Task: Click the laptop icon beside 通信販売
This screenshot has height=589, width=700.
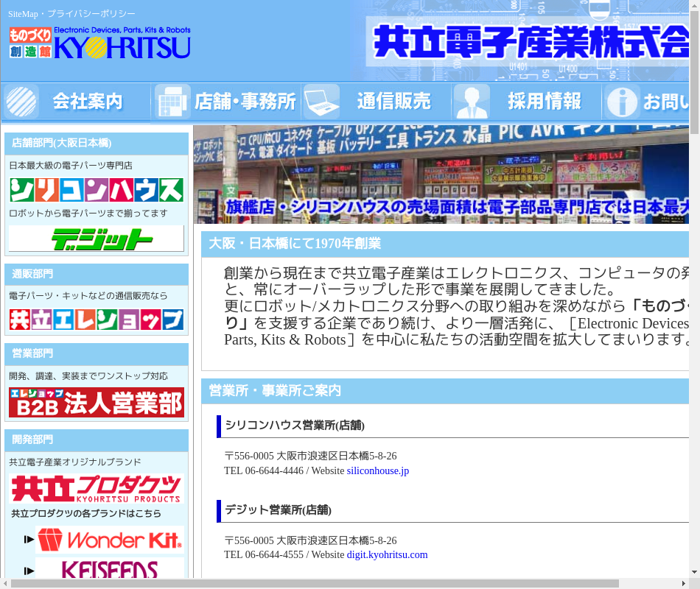Action: tap(321, 102)
